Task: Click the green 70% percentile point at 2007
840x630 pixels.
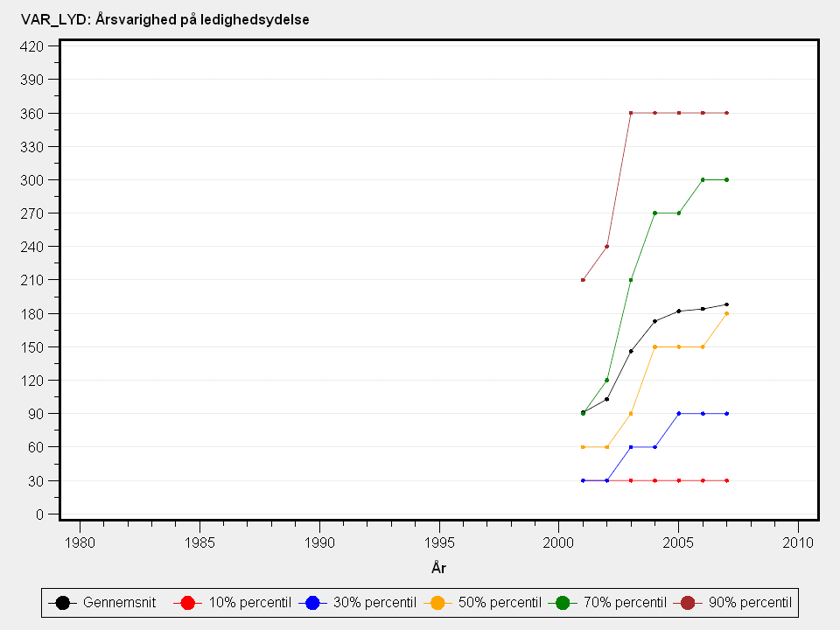Action: (727, 179)
